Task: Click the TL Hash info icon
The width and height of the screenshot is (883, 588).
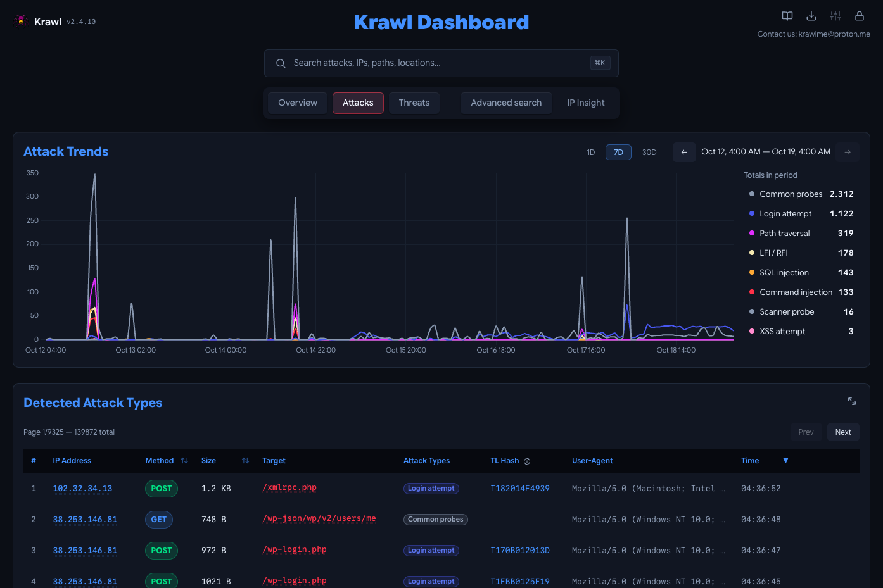Action: (527, 461)
